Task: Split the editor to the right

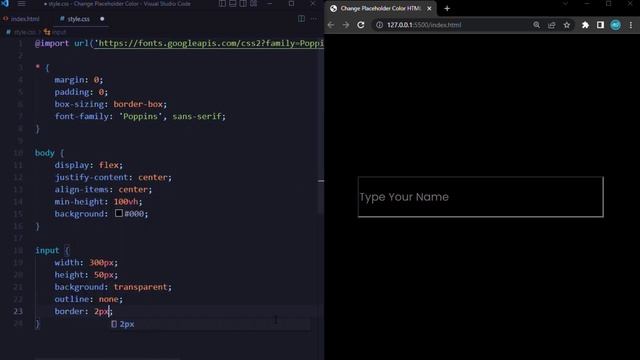Action: pos(301,19)
